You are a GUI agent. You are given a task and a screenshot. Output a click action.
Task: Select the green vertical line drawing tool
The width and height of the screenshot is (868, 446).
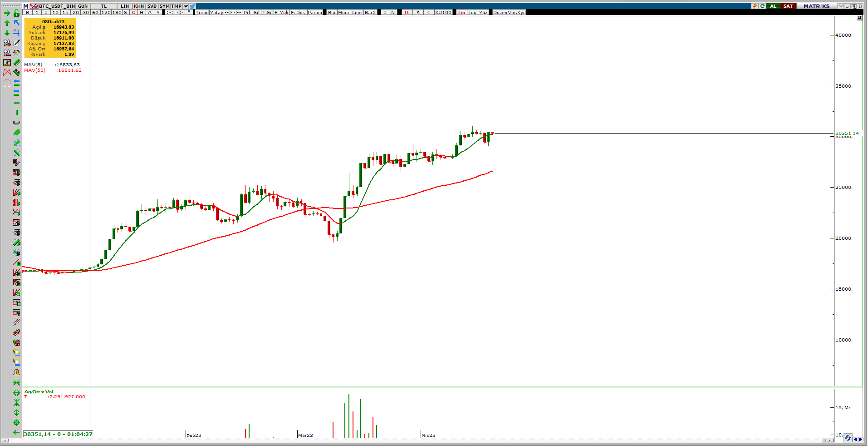[17, 113]
